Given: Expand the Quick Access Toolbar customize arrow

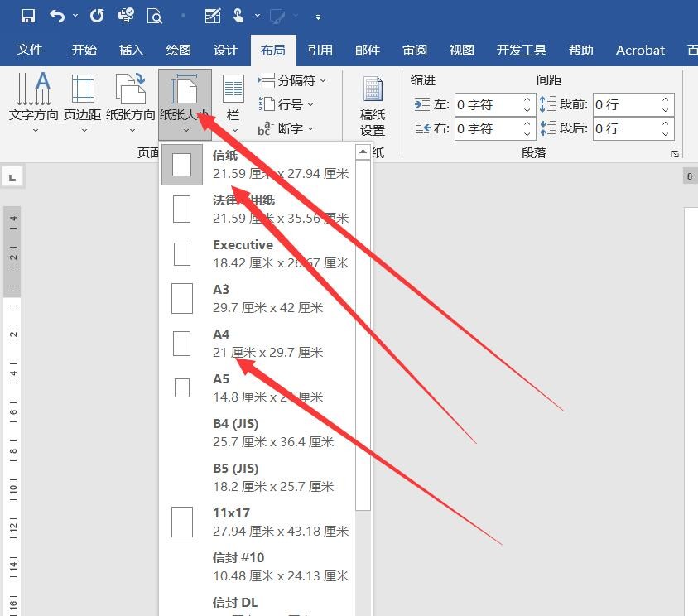Looking at the screenshot, I should pos(318,16).
